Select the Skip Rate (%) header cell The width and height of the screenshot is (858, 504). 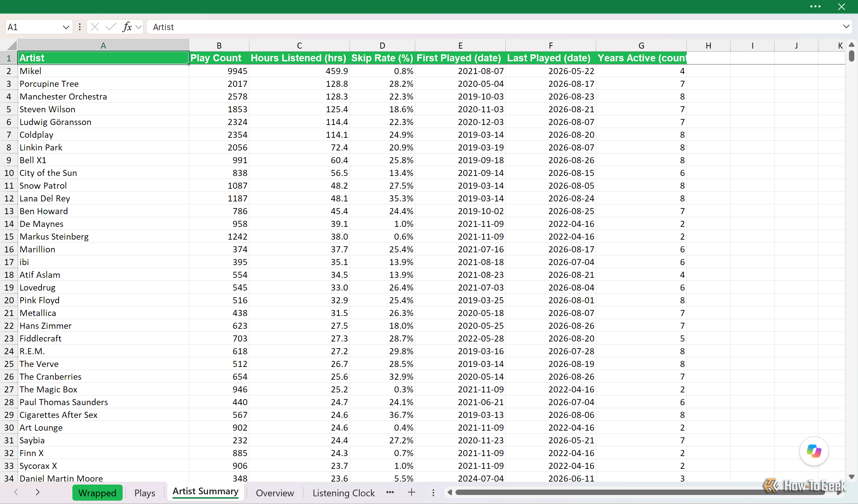click(382, 58)
